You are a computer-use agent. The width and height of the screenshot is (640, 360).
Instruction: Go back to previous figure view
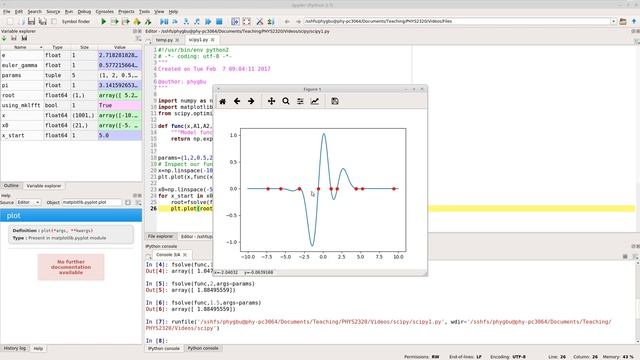coord(237,101)
